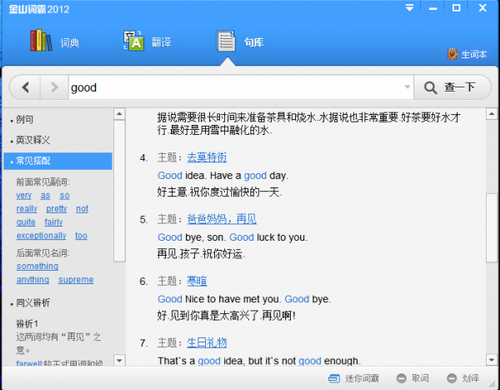Click the adverb link as
The width and height of the screenshot is (500, 390).
click(45, 195)
